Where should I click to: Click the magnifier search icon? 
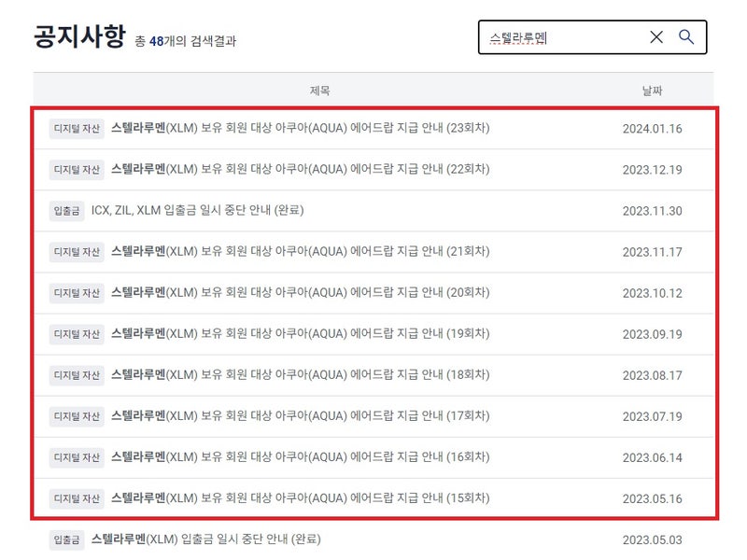pyautogui.click(x=686, y=36)
